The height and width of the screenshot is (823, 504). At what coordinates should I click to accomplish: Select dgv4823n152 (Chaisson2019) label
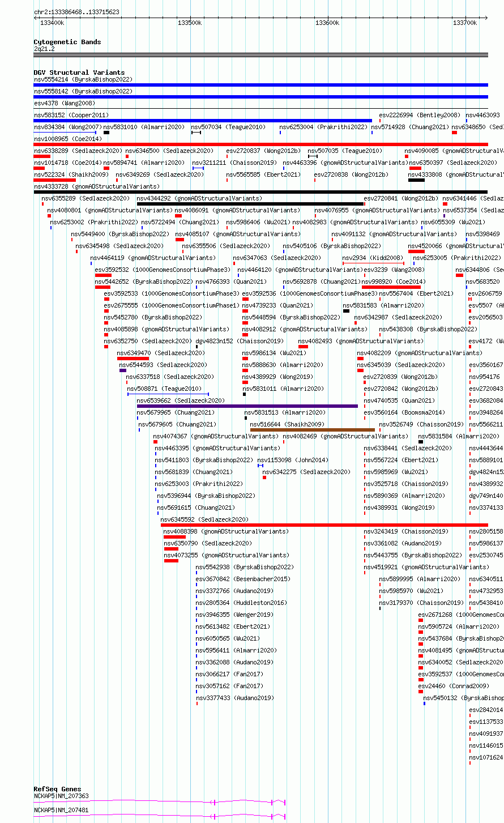coord(240,341)
